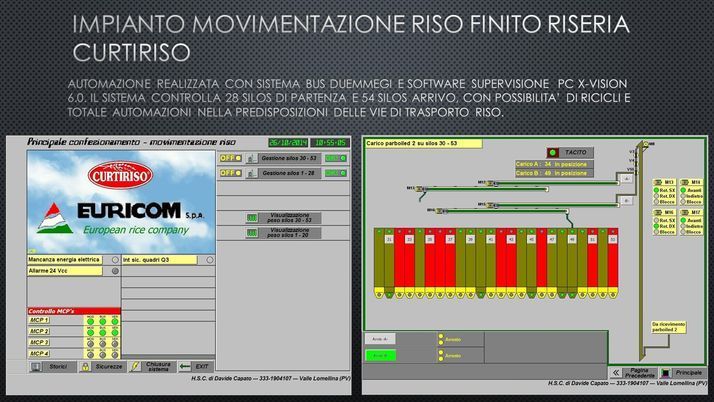Image resolution: width=714 pixels, height=402 pixels.
Task: Click the TACITO green lamp icon
Action: (x=553, y=153)
